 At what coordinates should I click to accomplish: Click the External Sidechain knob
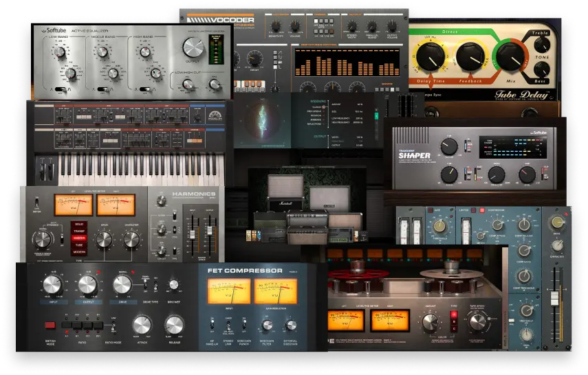pyautogui.click(x=290, y=325)
